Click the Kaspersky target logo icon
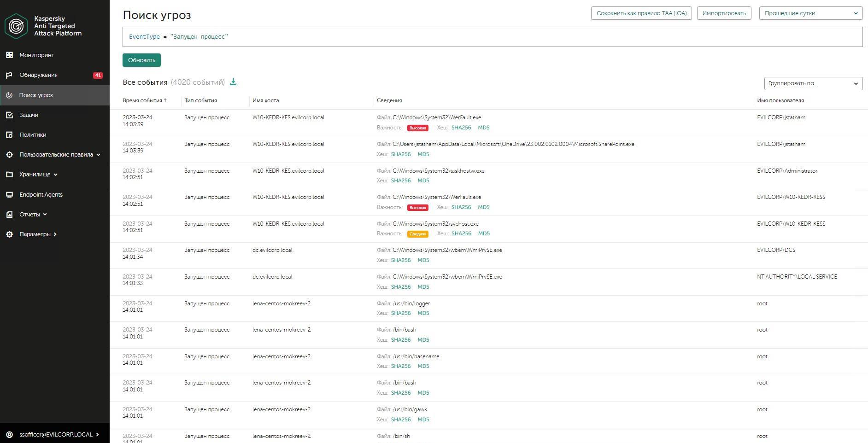868x443 pixels. pos(16,26)
